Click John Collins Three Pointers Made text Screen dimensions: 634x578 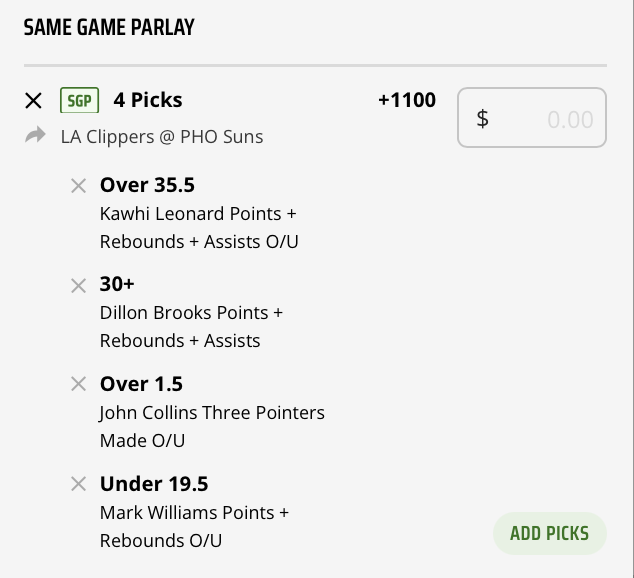[212, 426]
